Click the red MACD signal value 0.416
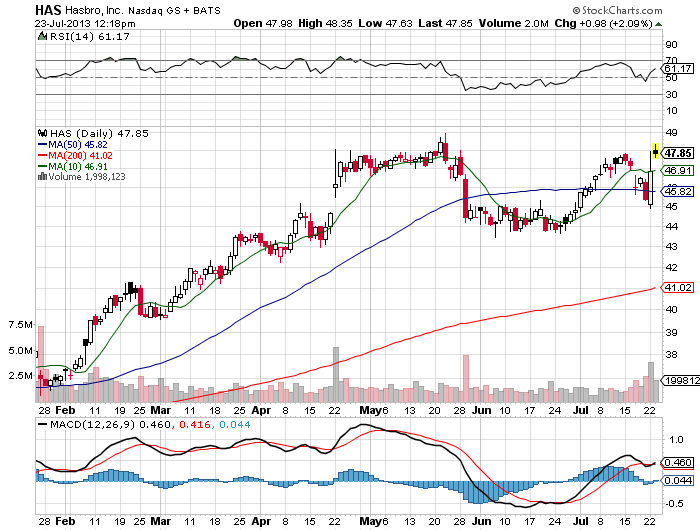Image resolution: width=700 pixels, height=530 pixels. tap(195, 424)
